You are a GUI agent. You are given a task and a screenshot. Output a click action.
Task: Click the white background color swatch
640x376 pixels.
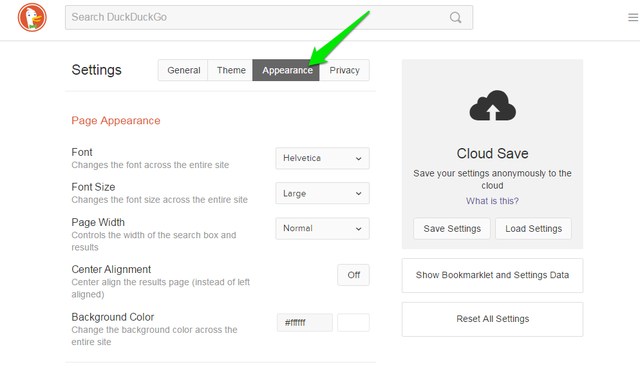pyautogui.click(x=353, y=323)
